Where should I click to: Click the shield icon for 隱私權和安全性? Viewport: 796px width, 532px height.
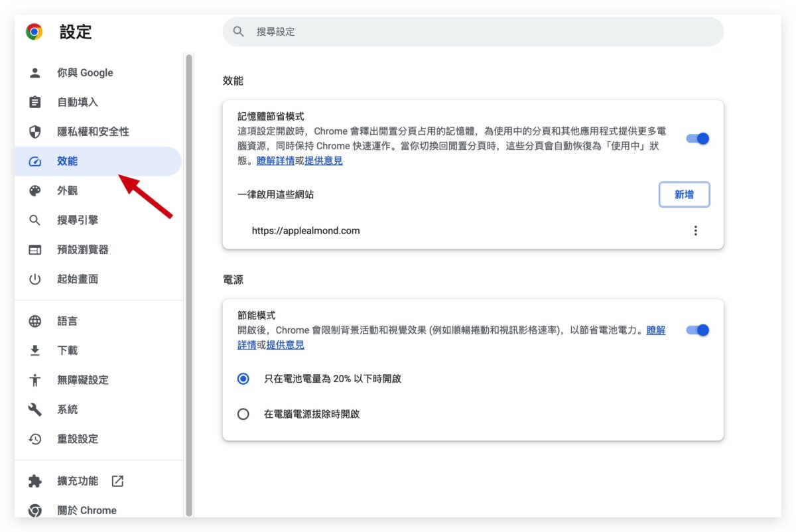(x=35, y=132)
